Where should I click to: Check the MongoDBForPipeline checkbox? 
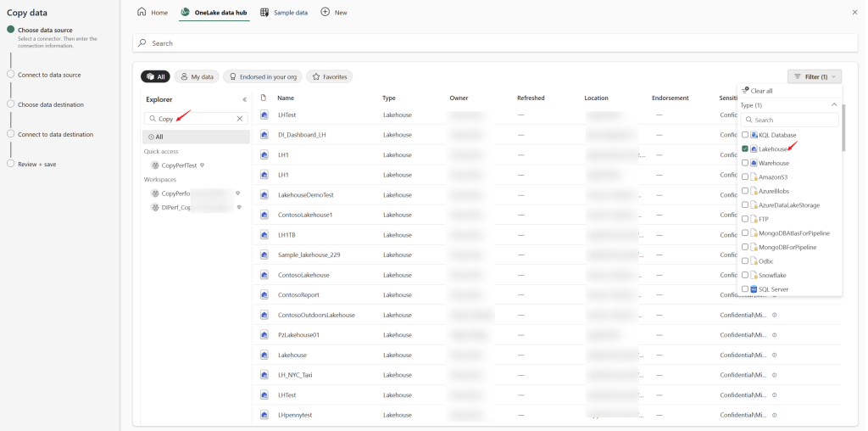tap(745, 247)
